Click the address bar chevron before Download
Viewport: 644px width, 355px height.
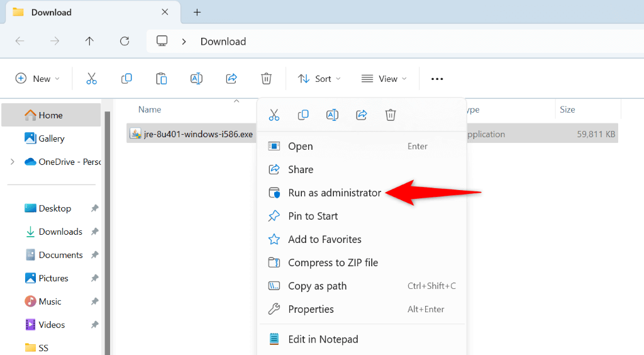point(184,42)
